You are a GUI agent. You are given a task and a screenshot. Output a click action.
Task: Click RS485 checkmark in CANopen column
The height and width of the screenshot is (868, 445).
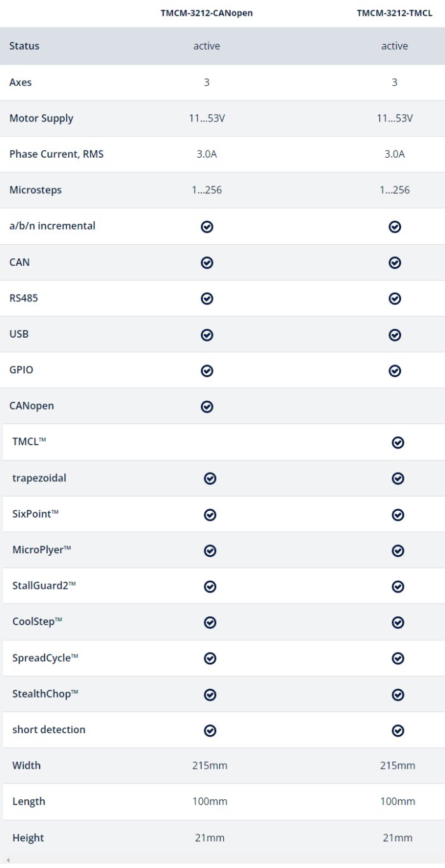[x=207, y=298]
